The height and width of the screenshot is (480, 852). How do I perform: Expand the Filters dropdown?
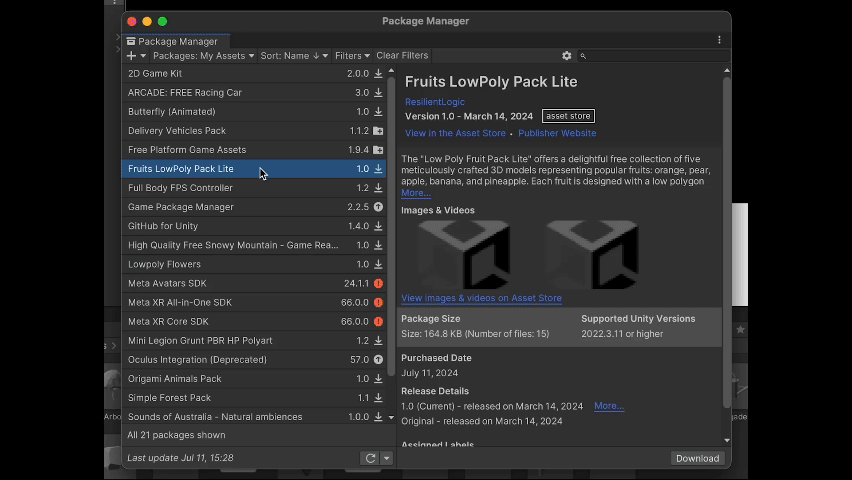pyautogui.click(x=352, y=56)
